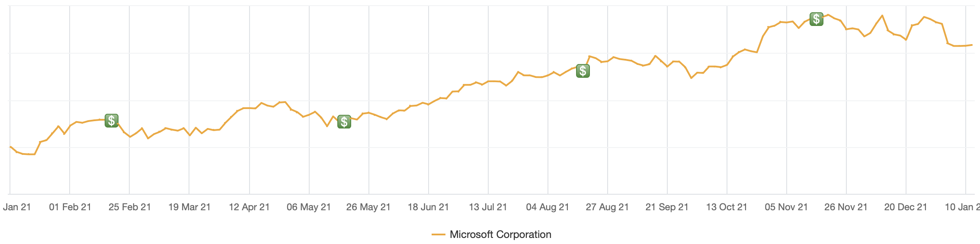This screenshot has width=980, height=244.
Task: Click the 13 Jul 21 axis label
Action: (x=488, y=207)
